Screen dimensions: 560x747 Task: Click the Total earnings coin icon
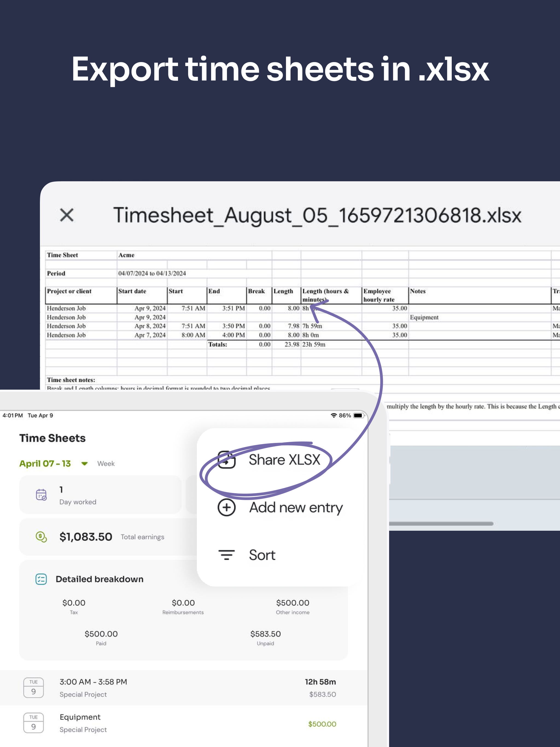click(x=41, y=537)
